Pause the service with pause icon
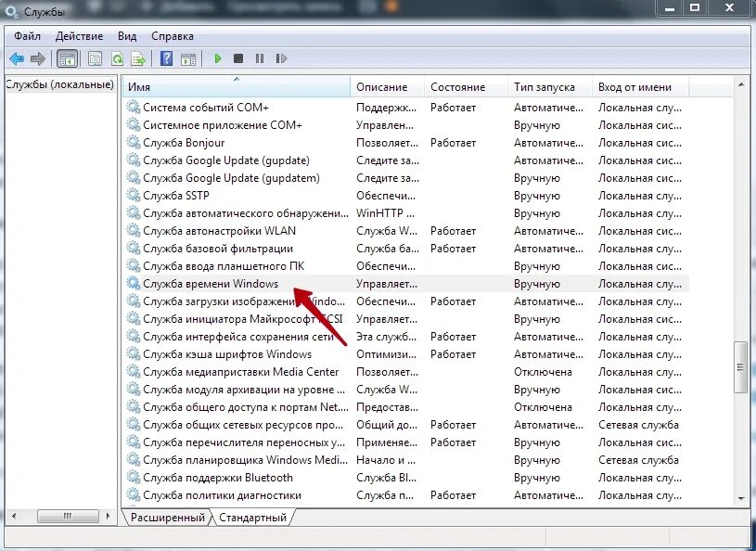Screen dimensions: 756x551 pos(260,58)
